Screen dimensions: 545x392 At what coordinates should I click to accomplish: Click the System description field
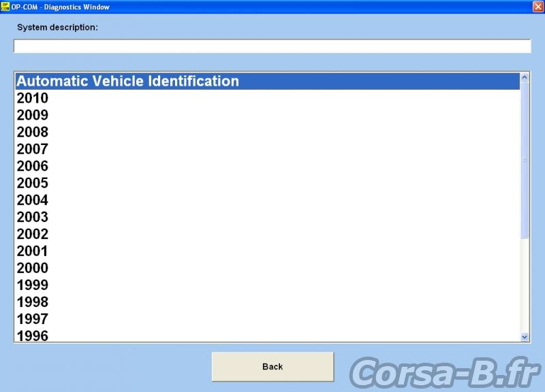272,46
